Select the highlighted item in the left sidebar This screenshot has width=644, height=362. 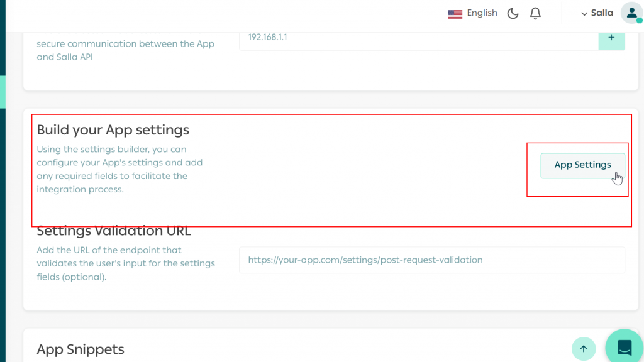pos(2,92)
